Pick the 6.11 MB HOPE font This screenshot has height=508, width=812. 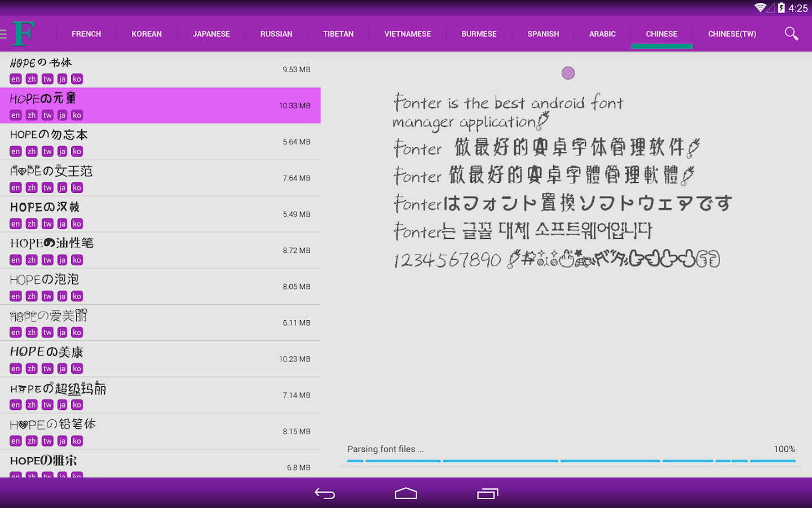point(160,322)
